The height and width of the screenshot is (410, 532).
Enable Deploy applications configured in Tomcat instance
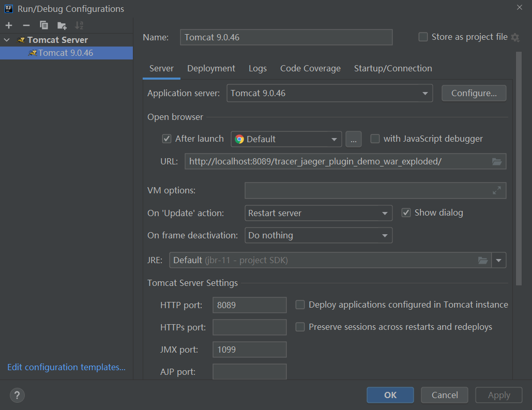click(300, 305)
